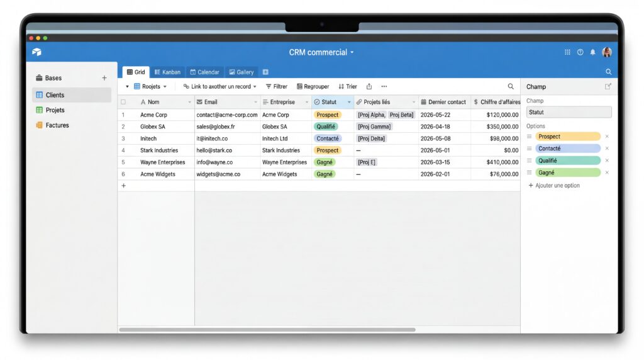
Task: Add a new view tab icon
Action: 265,72
